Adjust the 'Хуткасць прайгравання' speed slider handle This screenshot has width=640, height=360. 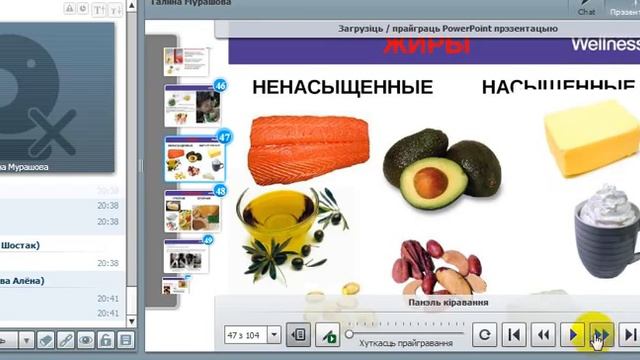(349, 334)
